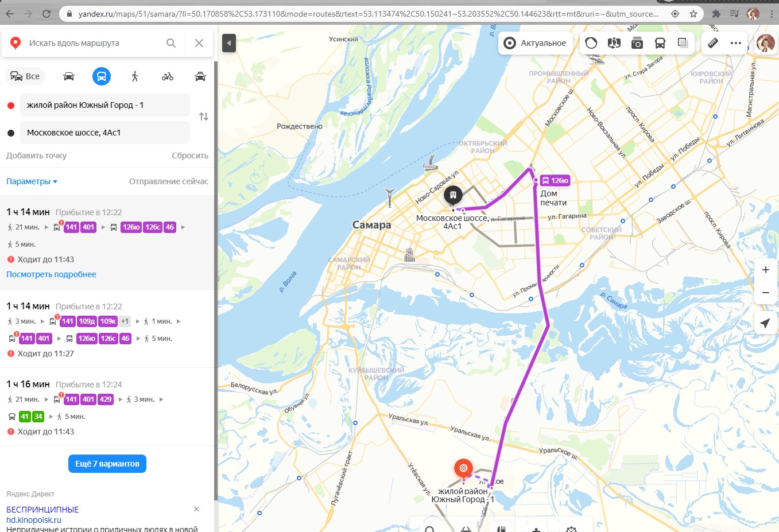Screen dimensions: 779x532
Task: Click the Ещё 7 вариантов button
Action: coord(107,464)
